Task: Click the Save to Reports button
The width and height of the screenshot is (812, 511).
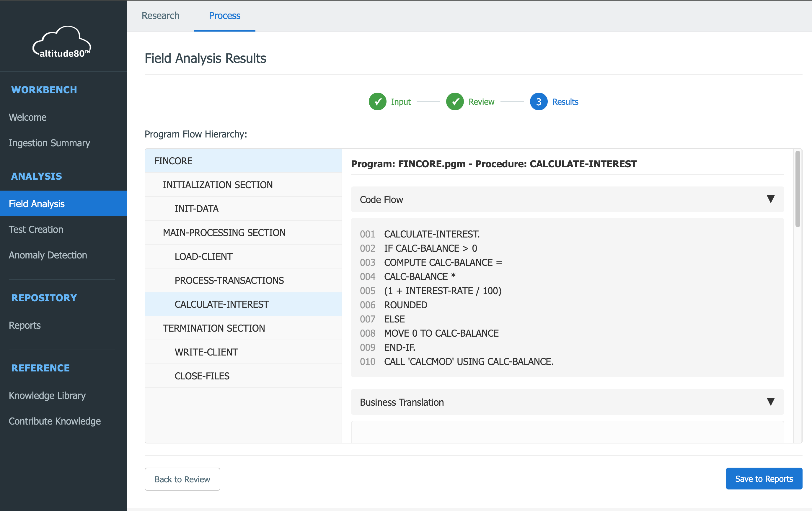Action: pyautogui.click(x=764, y=479)
